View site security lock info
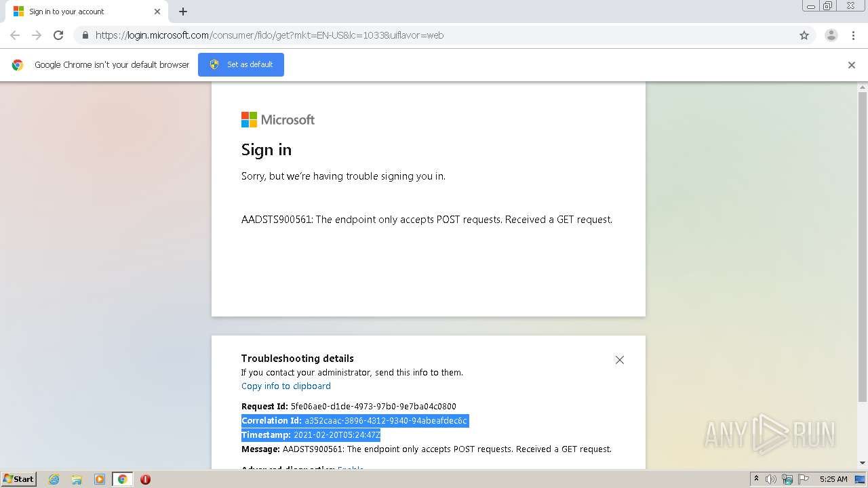The height and width of the screenshot is (488, 868). [x=85, y=35]
